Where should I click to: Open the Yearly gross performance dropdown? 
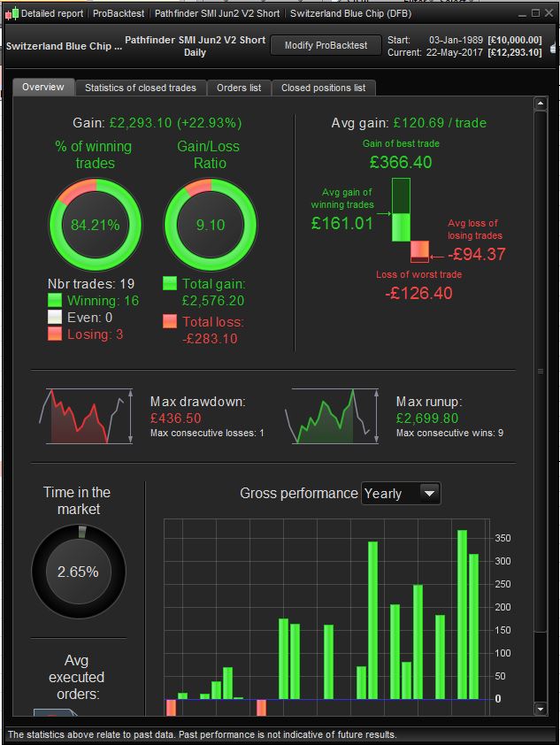tap(401, 494)
